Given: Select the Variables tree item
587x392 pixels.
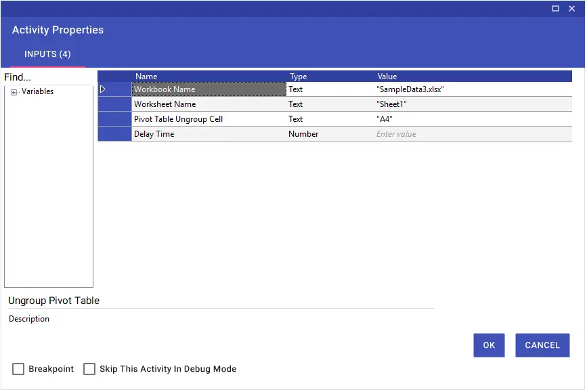Looking at the screenshot, I should pos(37,91).
